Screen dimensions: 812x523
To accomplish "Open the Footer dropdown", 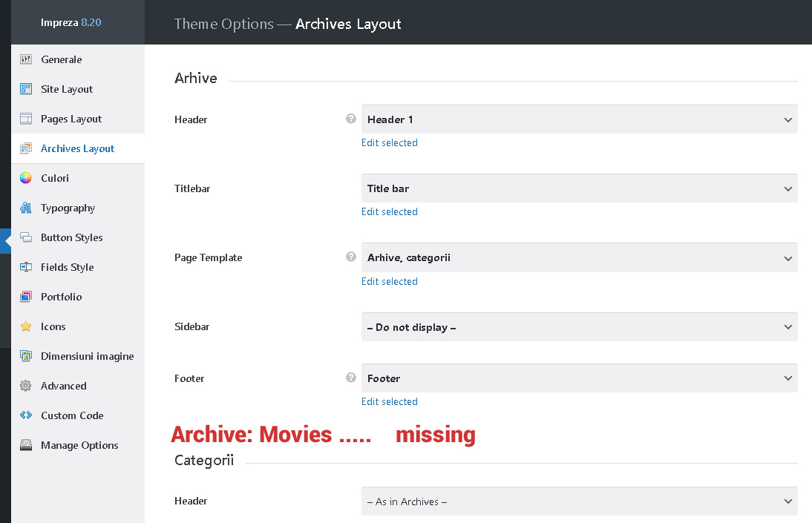I will (580, 378).
